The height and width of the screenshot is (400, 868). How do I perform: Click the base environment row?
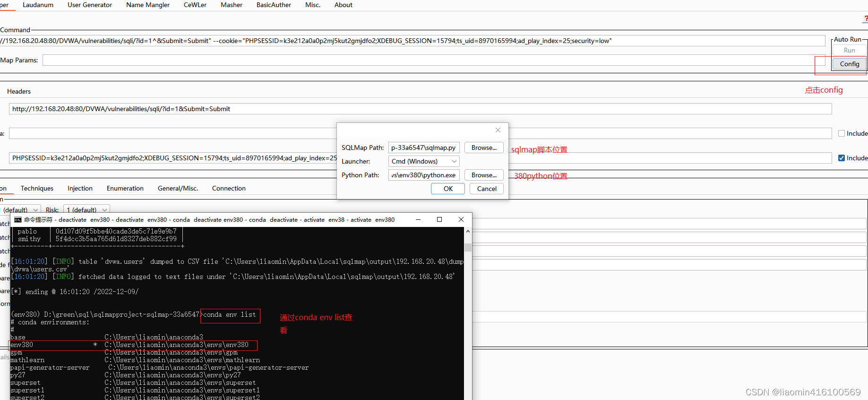[x=106, y=338]
